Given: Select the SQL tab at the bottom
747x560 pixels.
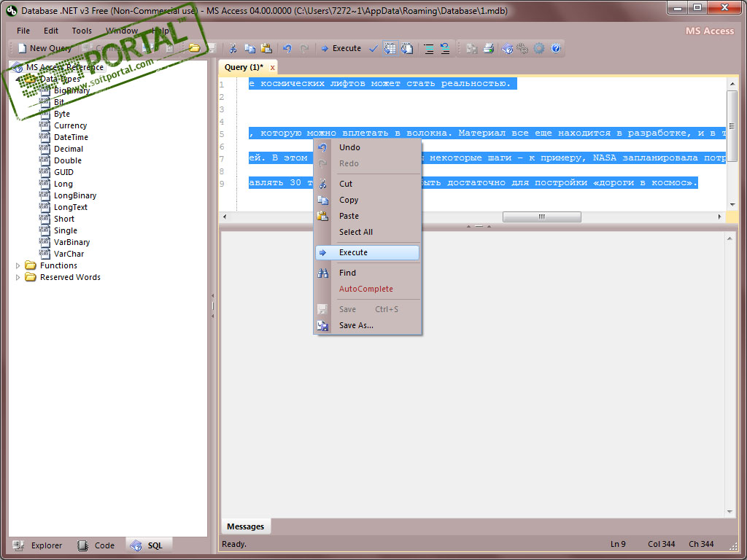Looking at the screenshot, I should [148, 545].
